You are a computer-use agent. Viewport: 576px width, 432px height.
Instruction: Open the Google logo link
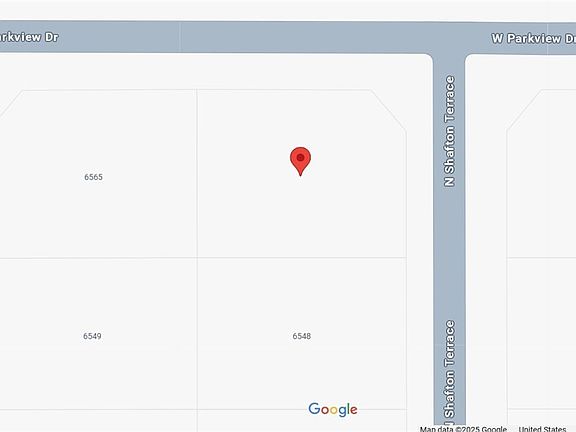click(x=333, y=410)
